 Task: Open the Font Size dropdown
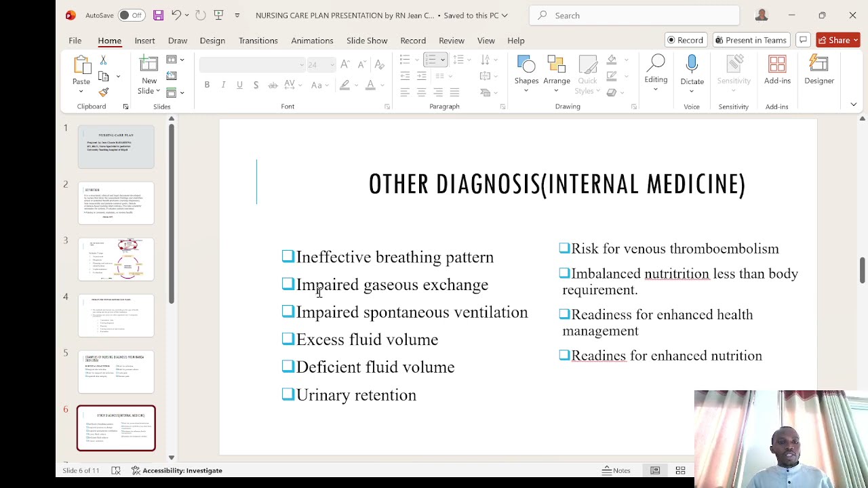332,64
